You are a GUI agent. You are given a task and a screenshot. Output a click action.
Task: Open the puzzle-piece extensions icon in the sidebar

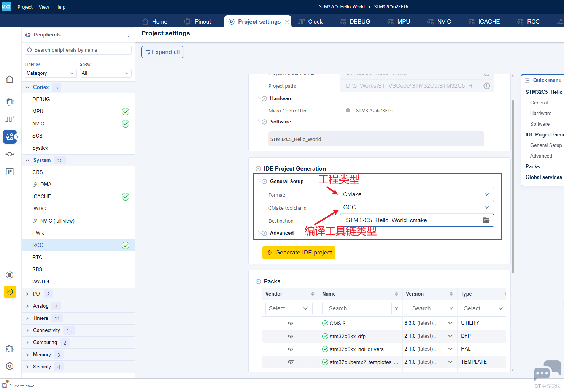pyautogui.click(x=10, y=349)
